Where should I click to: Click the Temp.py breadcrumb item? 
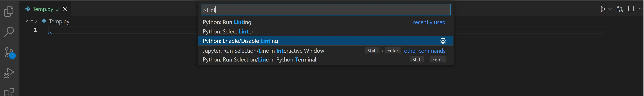point(59,22)
